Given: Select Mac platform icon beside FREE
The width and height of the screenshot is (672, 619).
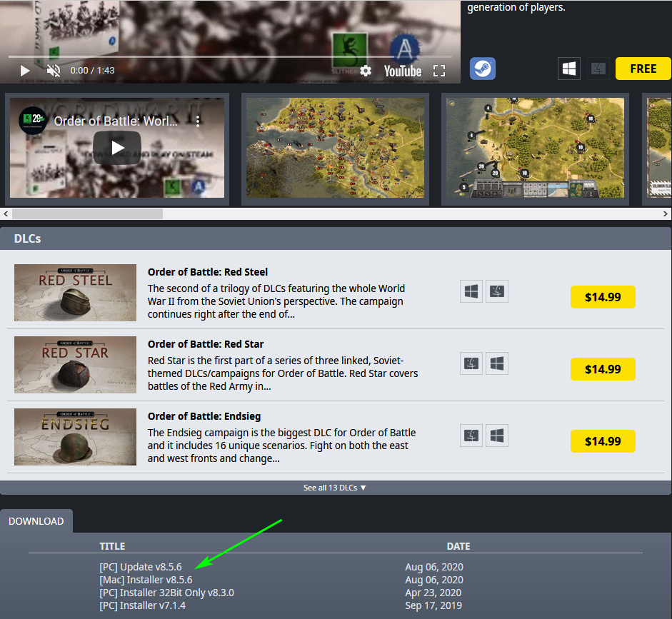Looking at the screenshot, I should tap(598, 69).
